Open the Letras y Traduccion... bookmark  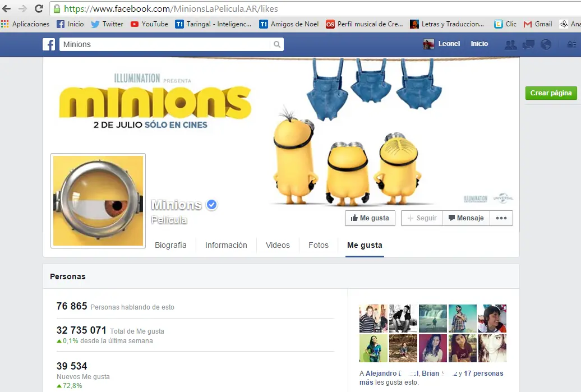[447, 24]
